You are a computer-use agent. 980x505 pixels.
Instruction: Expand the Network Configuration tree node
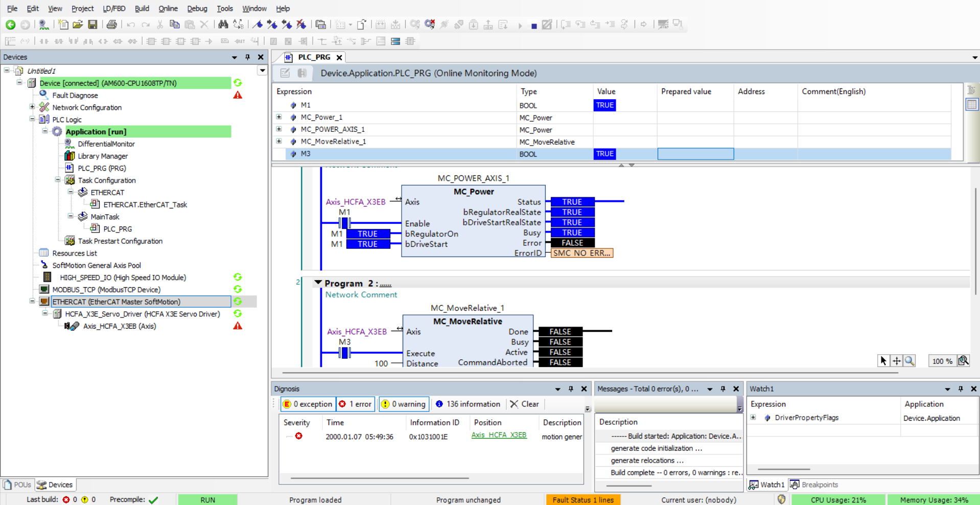[x=32, y=107]
